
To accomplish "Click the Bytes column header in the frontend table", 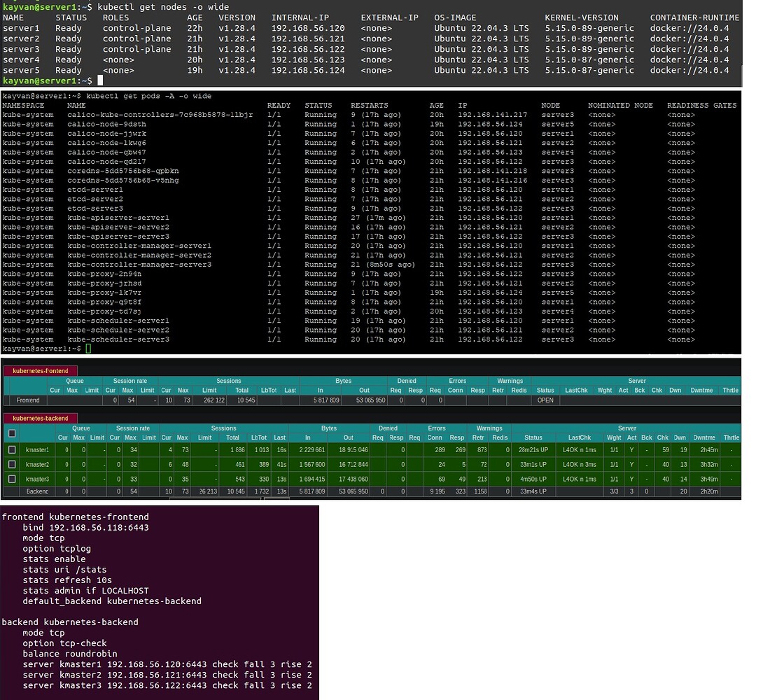I will (x=343, y=381).
